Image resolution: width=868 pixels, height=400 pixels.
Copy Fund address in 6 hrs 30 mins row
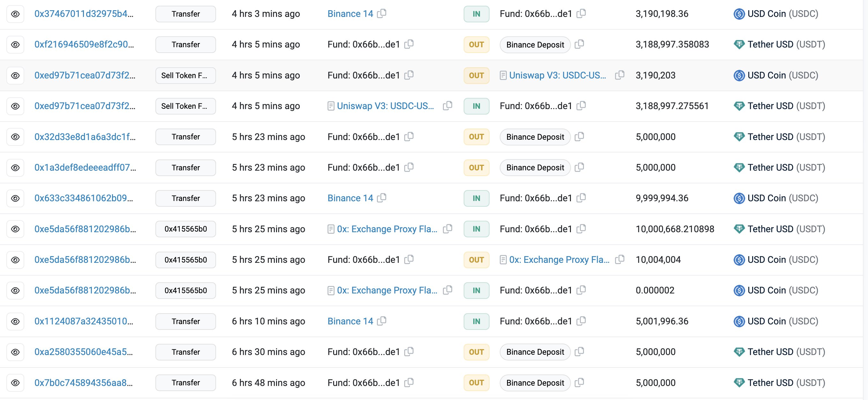pyautogui.click(x=409, y=352)
